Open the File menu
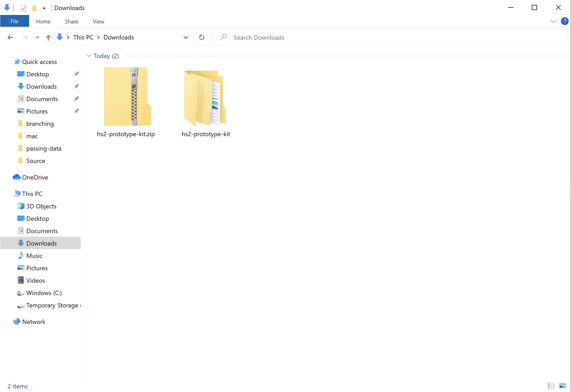This screenshot has height=392, width=571. pos(14,21)
